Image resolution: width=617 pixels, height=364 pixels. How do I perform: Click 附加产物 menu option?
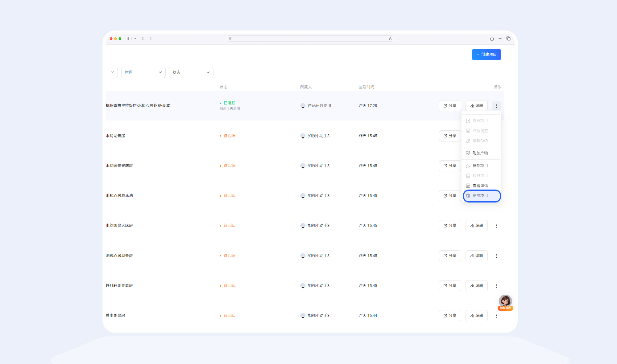click(x=480, y=153)
